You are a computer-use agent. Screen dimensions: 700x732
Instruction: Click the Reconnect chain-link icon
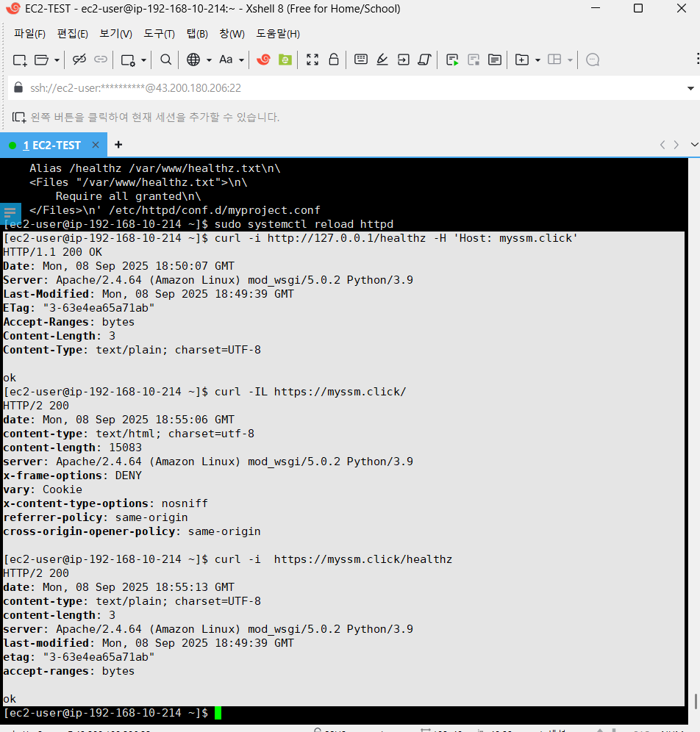coord(101,60)
